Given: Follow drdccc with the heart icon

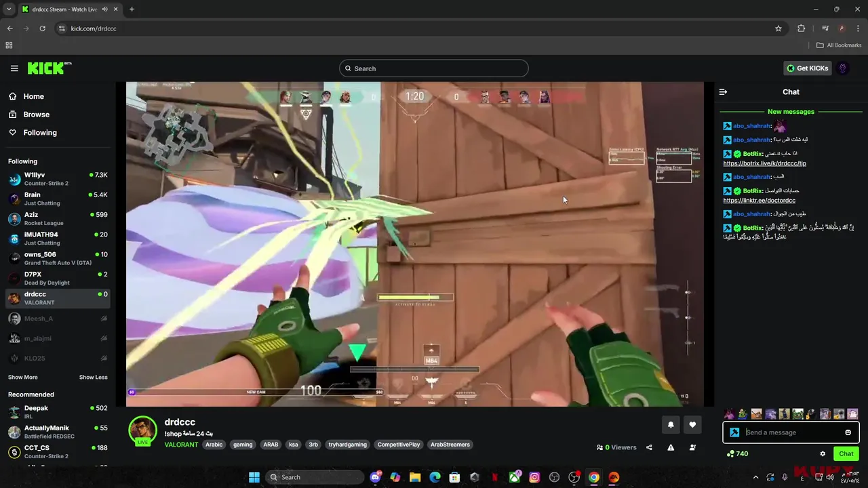Looking at the screenshot, I should click(x=692, y=425).
